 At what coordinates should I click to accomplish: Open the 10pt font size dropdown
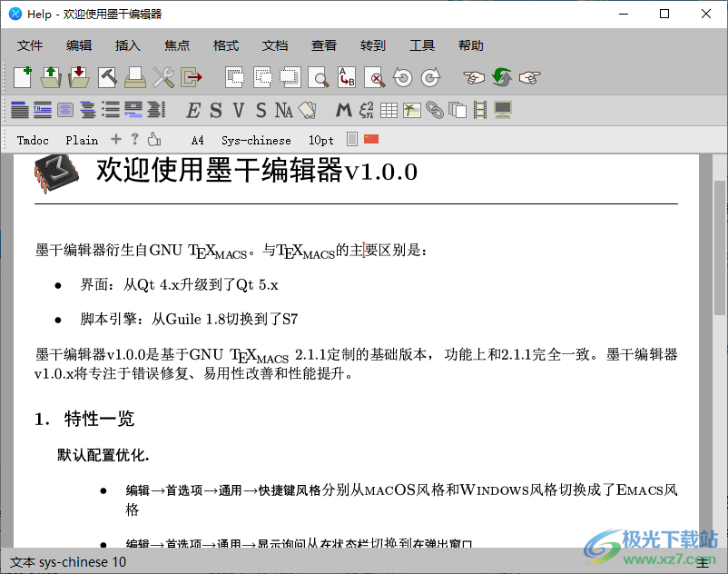click(x=320, y=140)
